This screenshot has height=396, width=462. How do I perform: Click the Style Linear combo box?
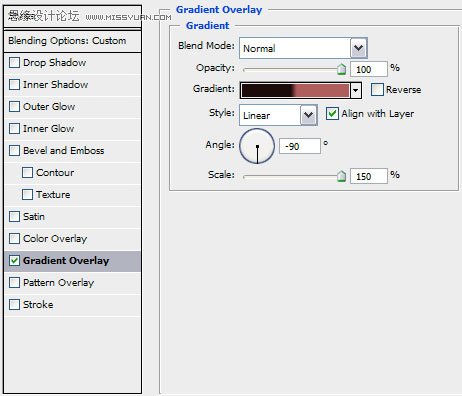pyautogui.click(x=278, y=115)
